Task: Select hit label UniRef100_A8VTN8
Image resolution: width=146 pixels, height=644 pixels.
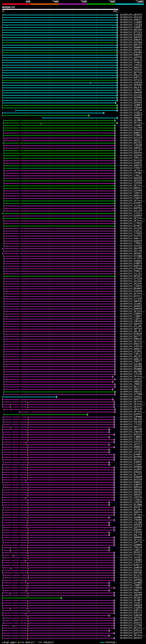Action: [131, 429]
